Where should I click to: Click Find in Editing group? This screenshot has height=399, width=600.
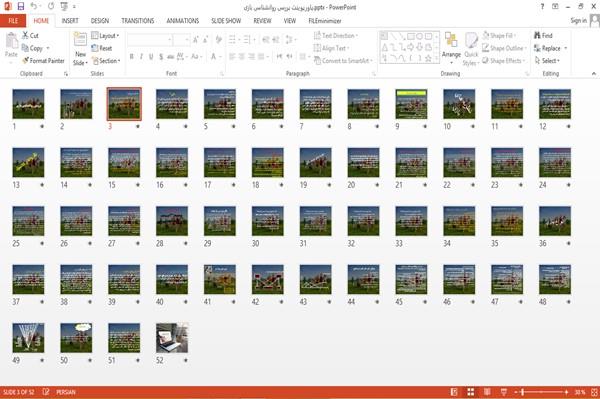[x=543, y=35]
